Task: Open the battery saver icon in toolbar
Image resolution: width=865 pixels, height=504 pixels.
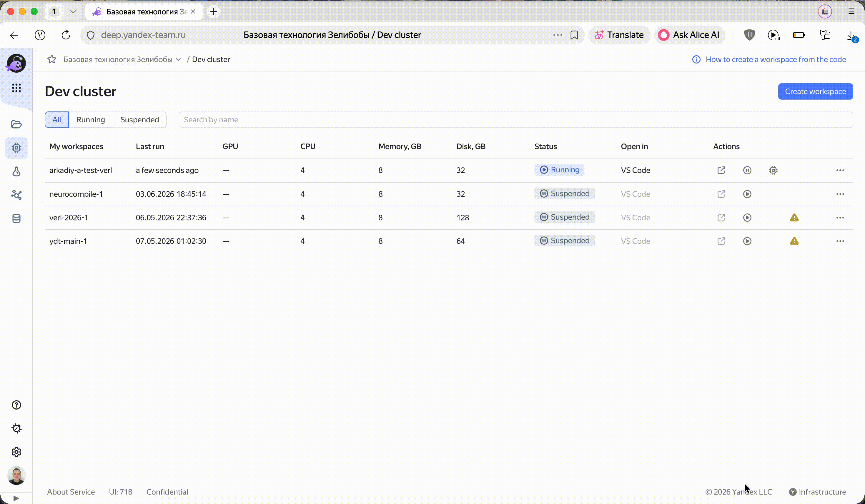Action: pyautogui.click(x=799, y=35)
